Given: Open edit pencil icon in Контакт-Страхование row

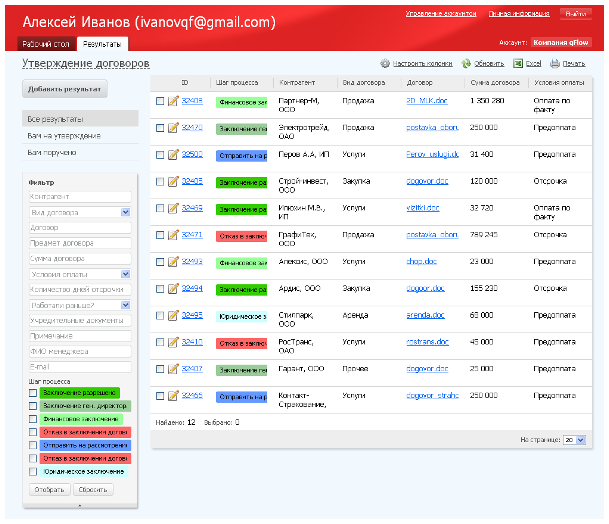Looking at the screenshot, I should pyautogui.click(x=173, y=396).
